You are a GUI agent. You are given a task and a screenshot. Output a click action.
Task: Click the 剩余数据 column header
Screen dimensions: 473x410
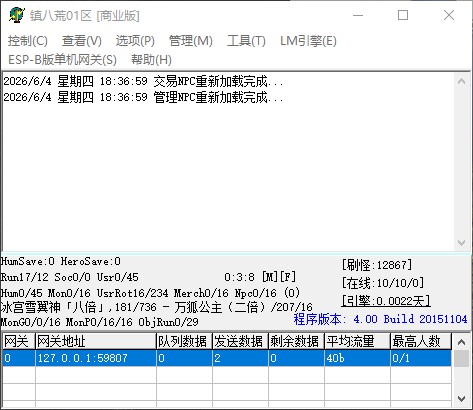point(296,341)
